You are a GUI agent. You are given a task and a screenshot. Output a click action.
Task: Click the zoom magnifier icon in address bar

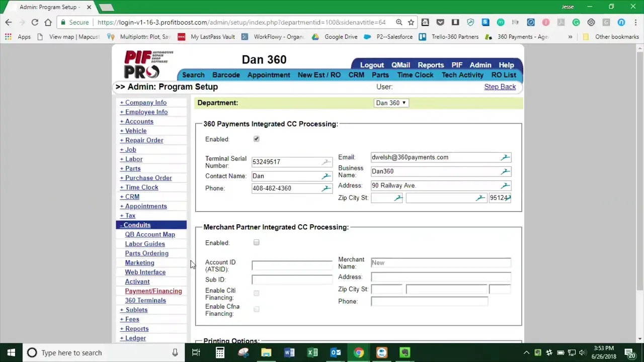(399, 22)
